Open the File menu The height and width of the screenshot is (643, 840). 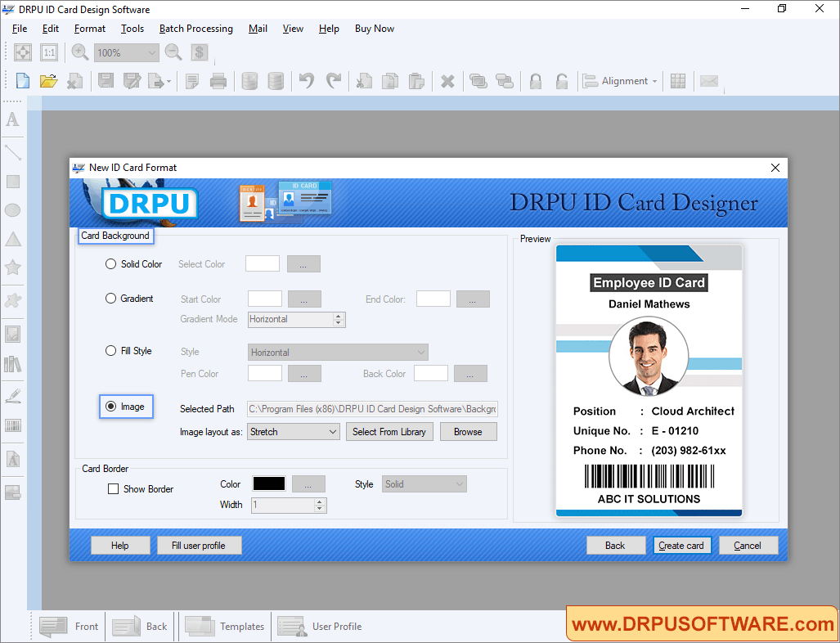click(x=20, y=29)
